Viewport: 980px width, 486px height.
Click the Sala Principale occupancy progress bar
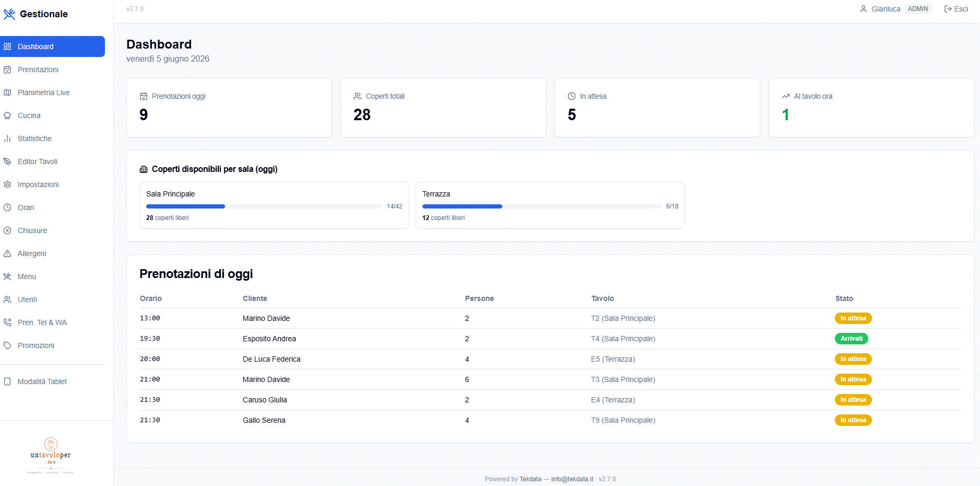pyautogui.click(x=264, y=206)
